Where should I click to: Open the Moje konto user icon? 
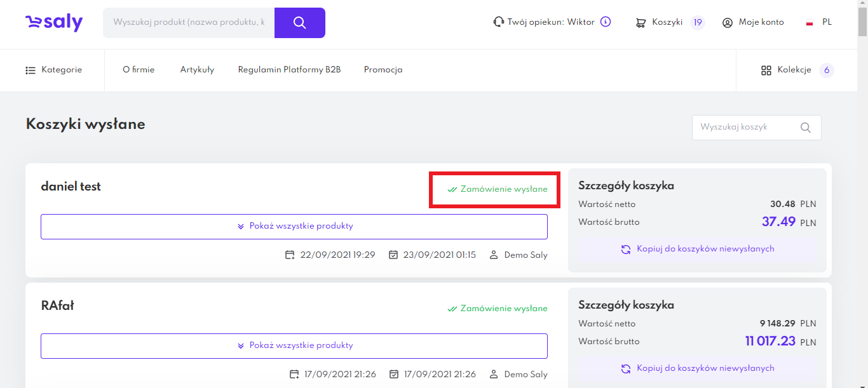pos(728,23)
